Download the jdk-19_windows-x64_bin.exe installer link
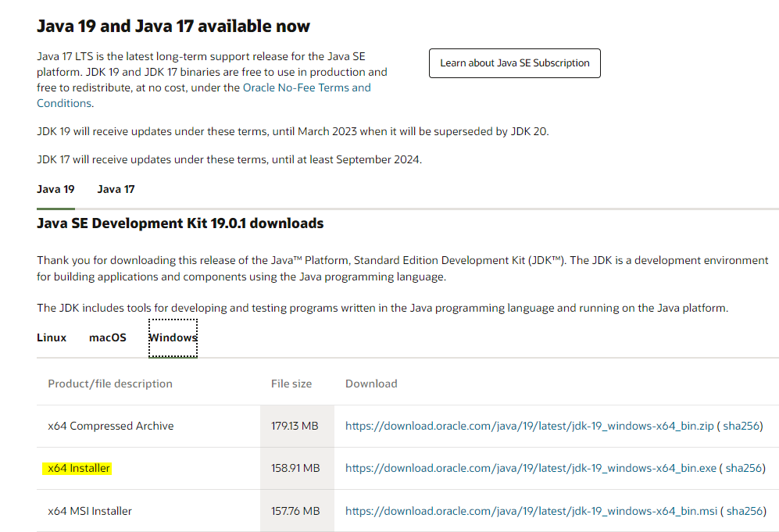 pyautogui.click(x=531, y=469)
